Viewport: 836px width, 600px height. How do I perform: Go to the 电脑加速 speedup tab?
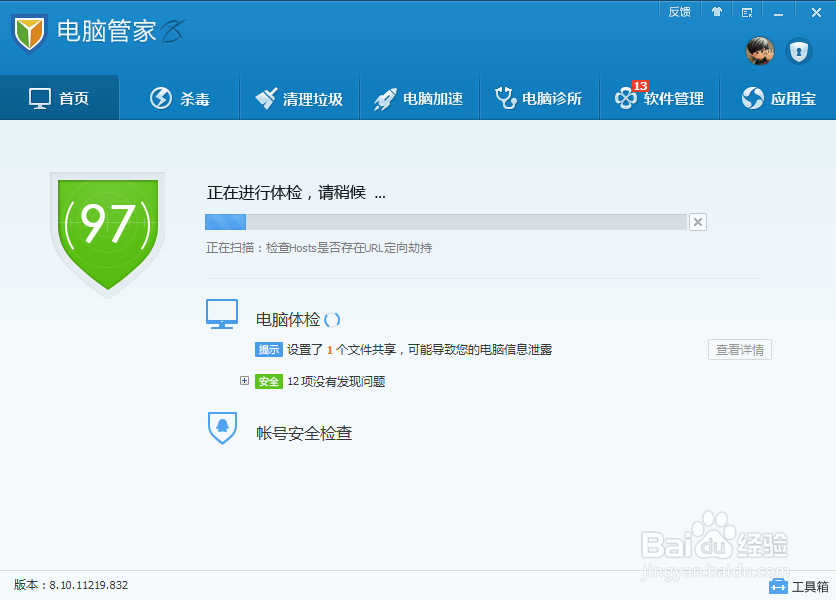(x=420, y=98)
